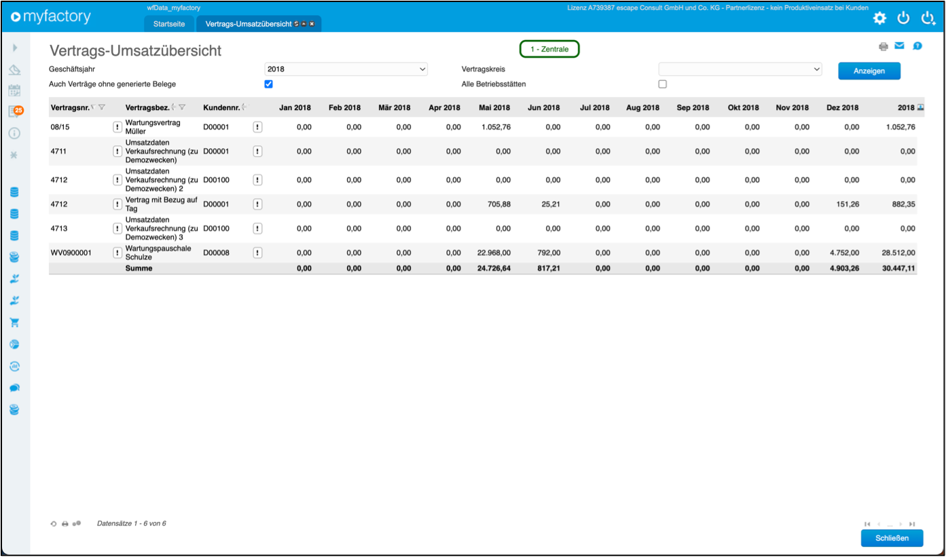Uncheck 'Auch Verträge ohne generierte Belege'
This screenshot has width=948, height=560.
coord(268,84)
